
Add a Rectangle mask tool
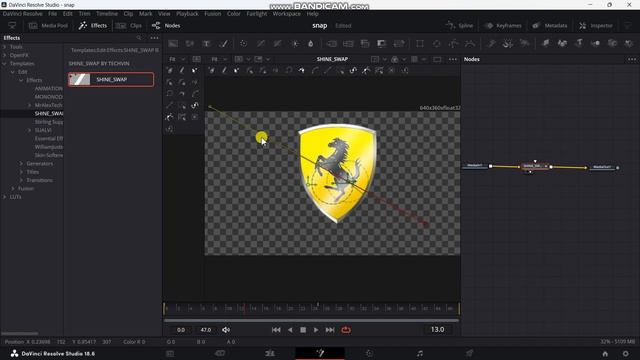tap(420, 43)
